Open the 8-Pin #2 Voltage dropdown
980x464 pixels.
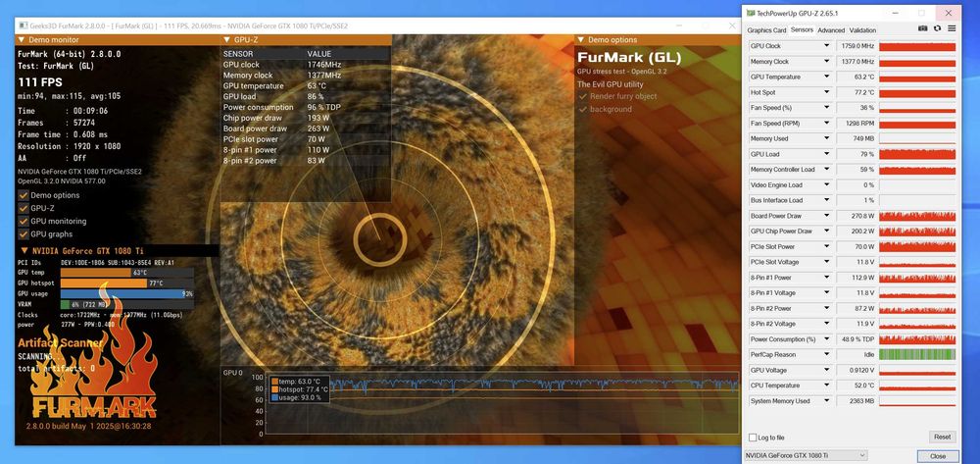point(827,324)
